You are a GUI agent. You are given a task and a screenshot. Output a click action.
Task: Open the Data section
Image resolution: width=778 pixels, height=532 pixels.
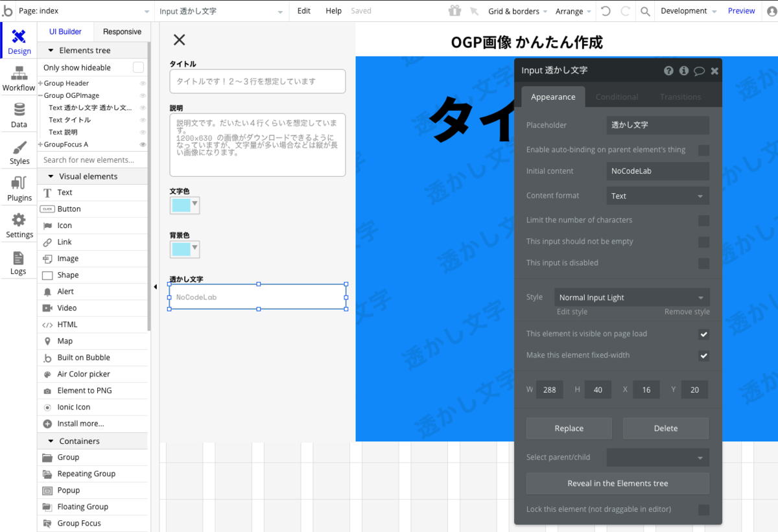click(19, 115)
